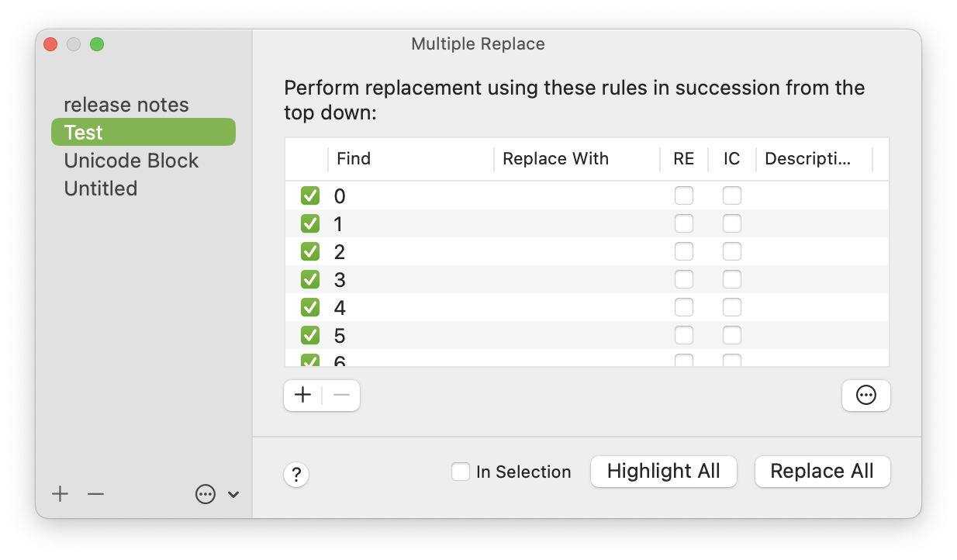957x560 pixels.
Task: Add a new replacement rule
Action: point(302,395)
